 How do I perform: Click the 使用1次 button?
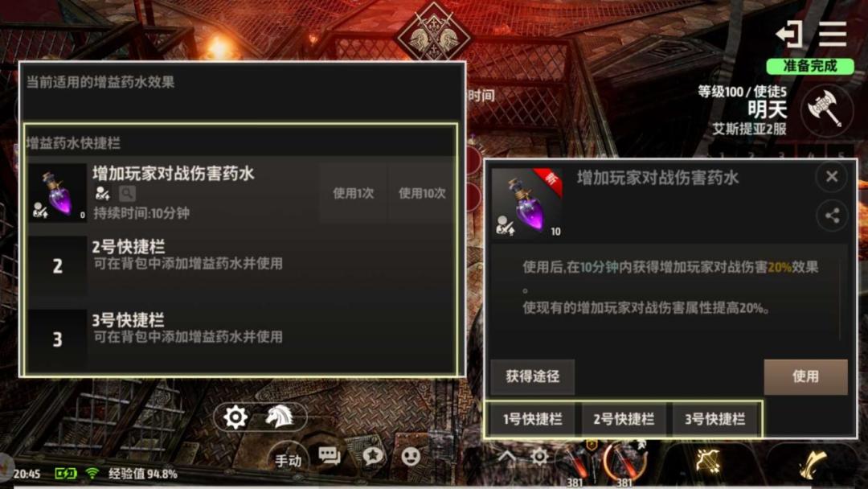tap(353, 193)
